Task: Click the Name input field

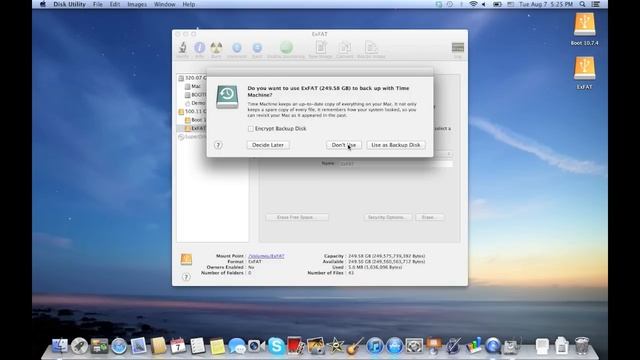Action: 395,163
